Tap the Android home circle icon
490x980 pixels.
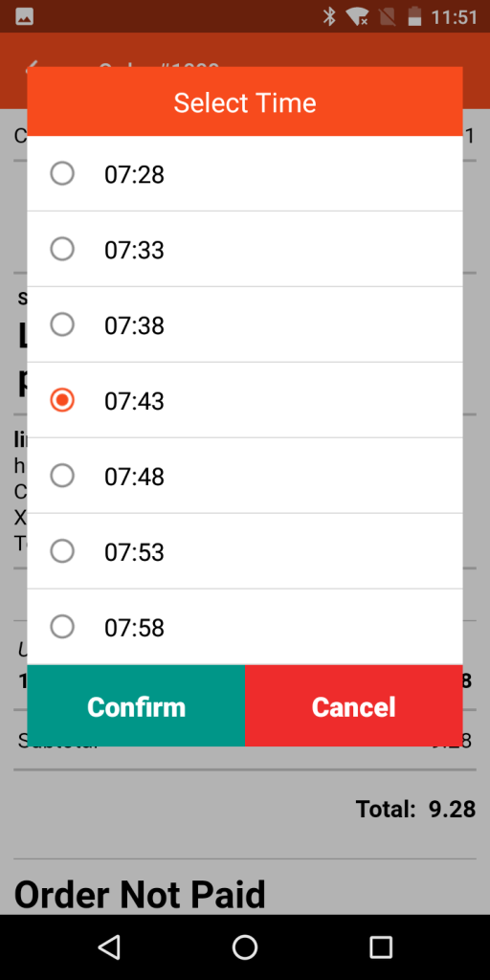tap(245, 947)
